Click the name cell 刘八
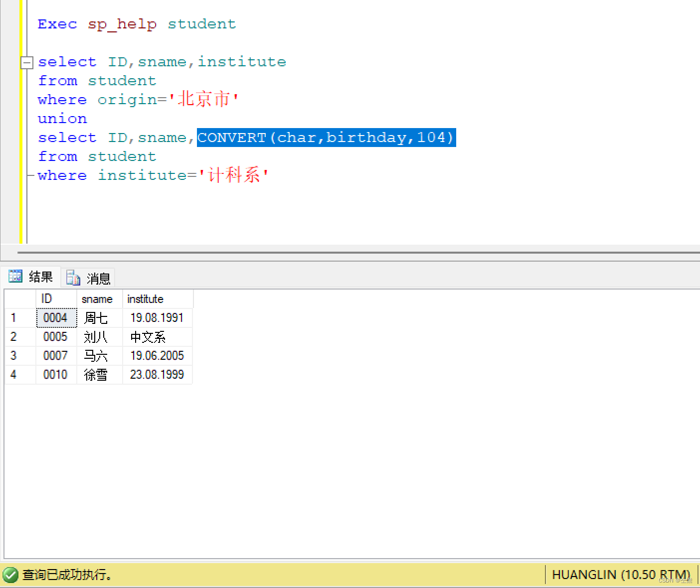 click(100, 337)
